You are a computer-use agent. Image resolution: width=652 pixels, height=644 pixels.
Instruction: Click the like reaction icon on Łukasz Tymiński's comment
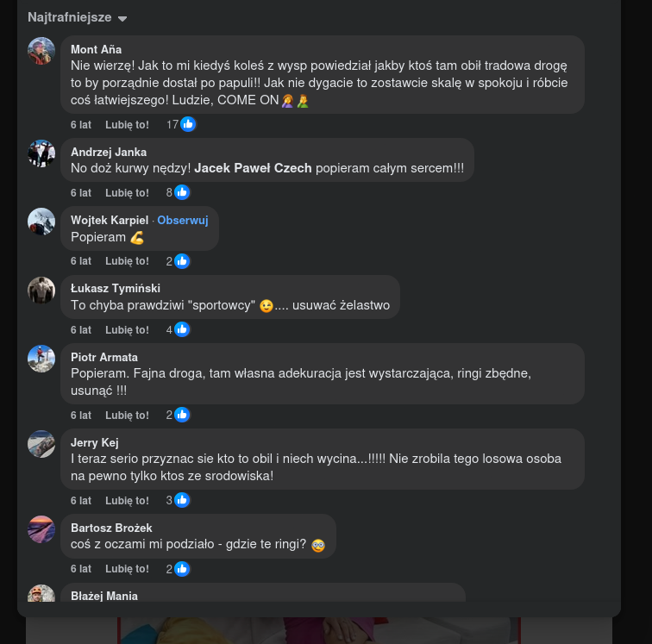coord(182,329)
